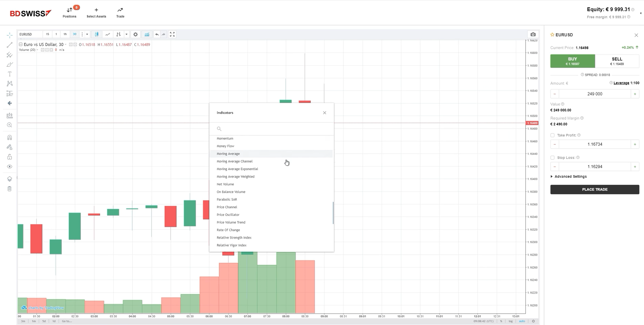Select the 30 minute interval
644x325 pixels.
click(74, 34)
